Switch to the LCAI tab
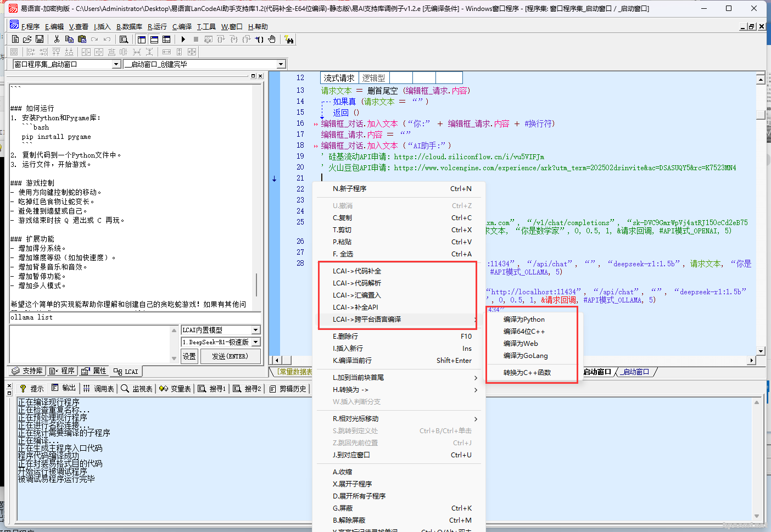Screen dimensions: 771x532 pos(126,372)
